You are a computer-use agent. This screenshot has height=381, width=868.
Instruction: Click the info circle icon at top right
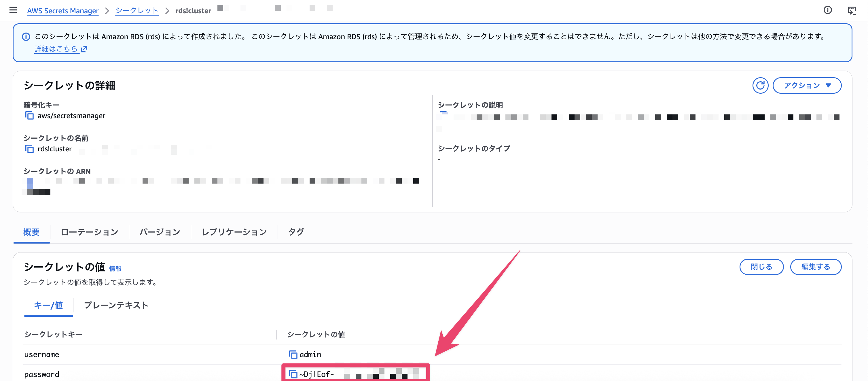point(827,10)
